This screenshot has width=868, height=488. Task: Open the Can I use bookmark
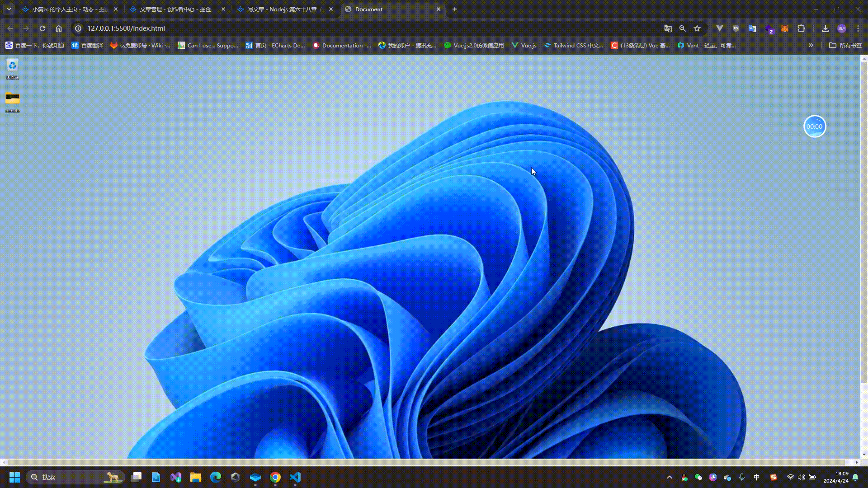point(208,45)
